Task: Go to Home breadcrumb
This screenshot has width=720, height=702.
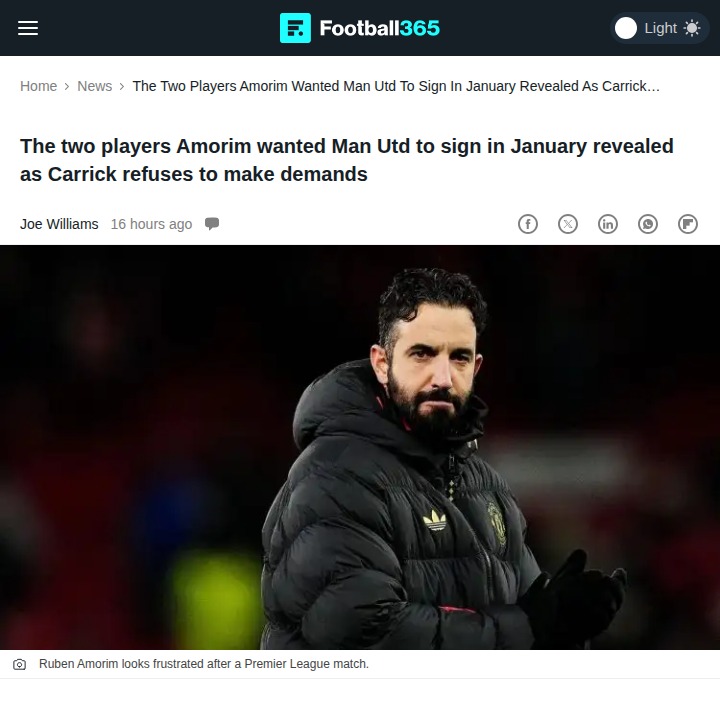Action: [39, 86]
